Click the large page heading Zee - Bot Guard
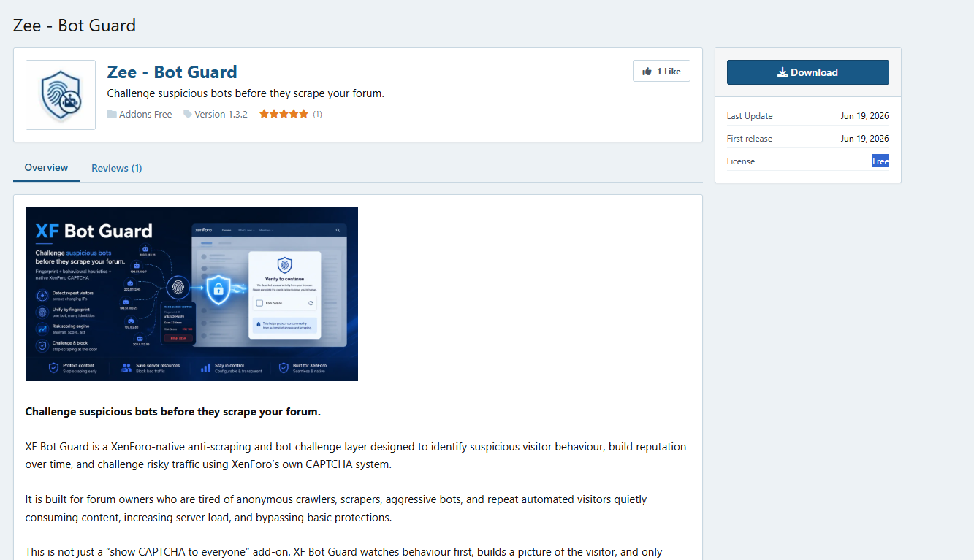Viewport: 974px width, 560px height. 75,26
